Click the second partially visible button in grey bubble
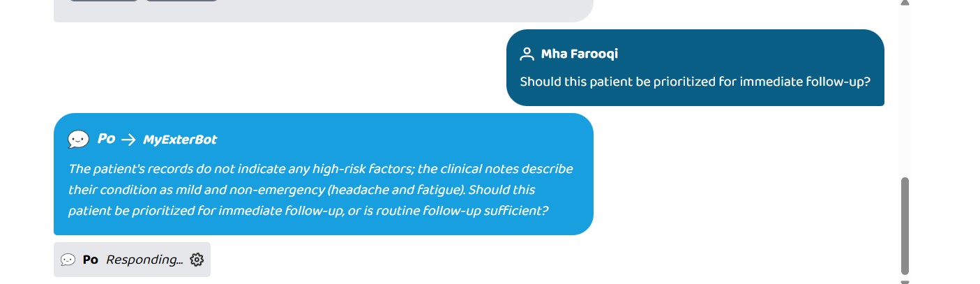 182,1
